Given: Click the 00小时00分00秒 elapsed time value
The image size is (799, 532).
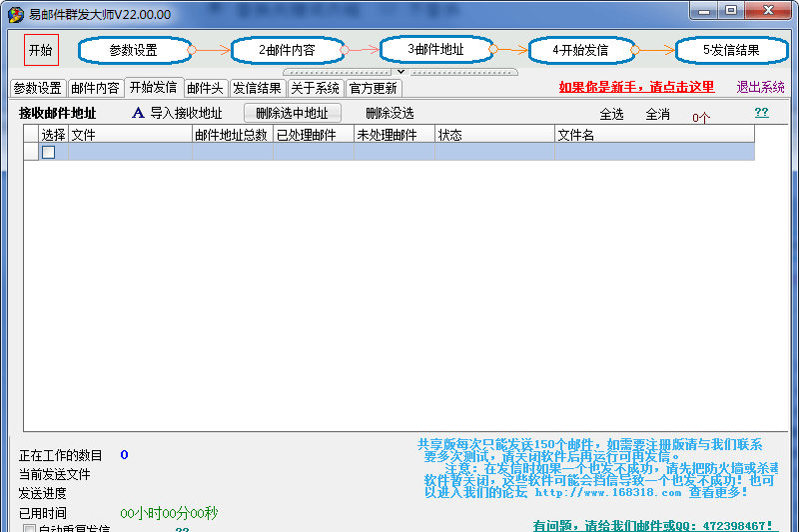Looking at the screenshot, I should click(x=169, y=513).
